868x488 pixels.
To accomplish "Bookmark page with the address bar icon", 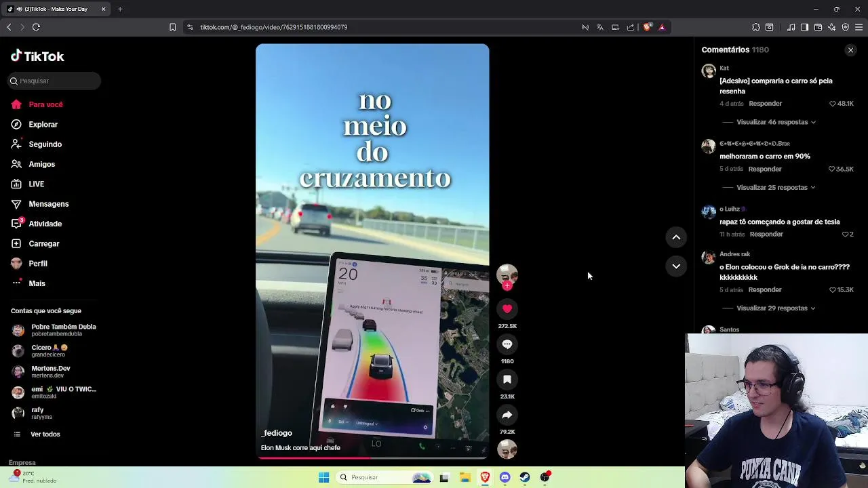I will (x=172, y=27).
